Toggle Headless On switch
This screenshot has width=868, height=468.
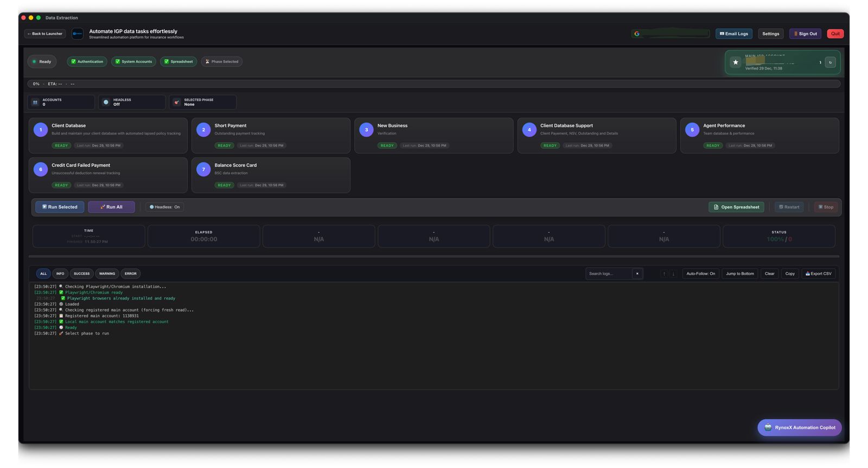coord(165,207)
